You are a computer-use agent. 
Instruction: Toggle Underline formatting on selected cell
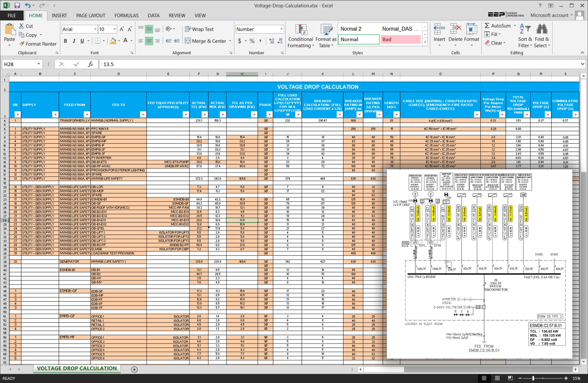pyautogui.click(x=83, y=41)
